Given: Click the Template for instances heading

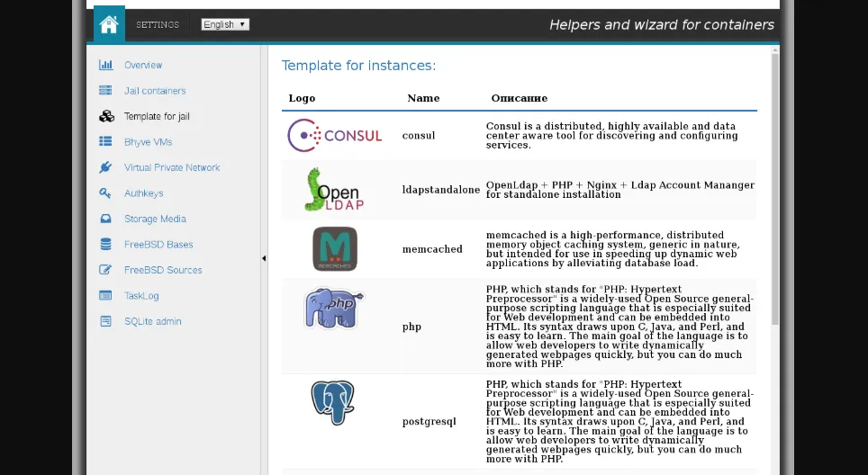Looking at the screenshot, I should (x=358, y=66).
